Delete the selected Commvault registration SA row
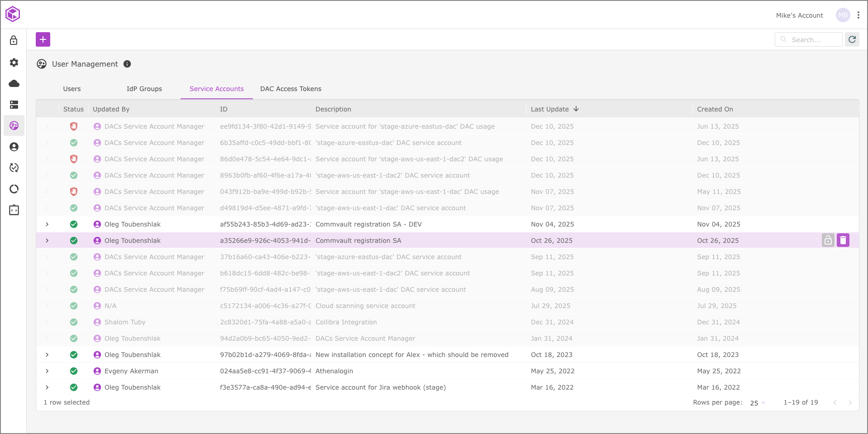This screenshot has height=434, width=868. click(x=843, y=240)
